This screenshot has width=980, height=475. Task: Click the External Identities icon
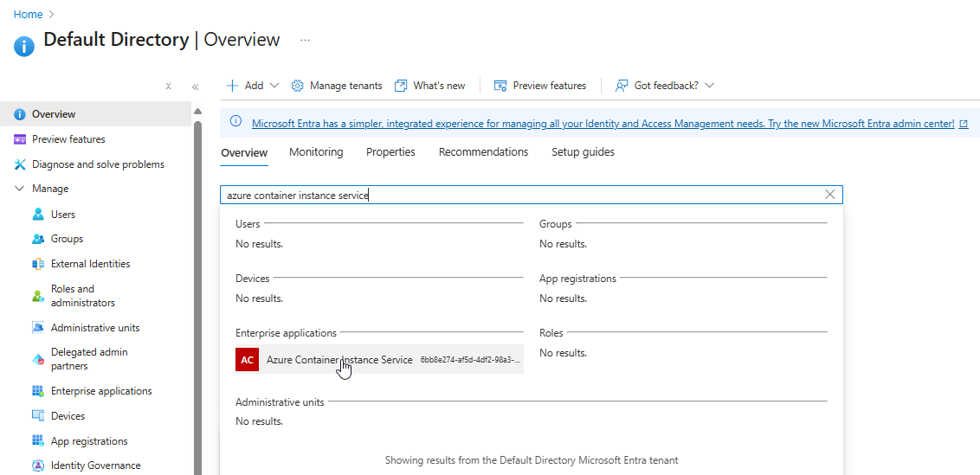pos(38,264)
